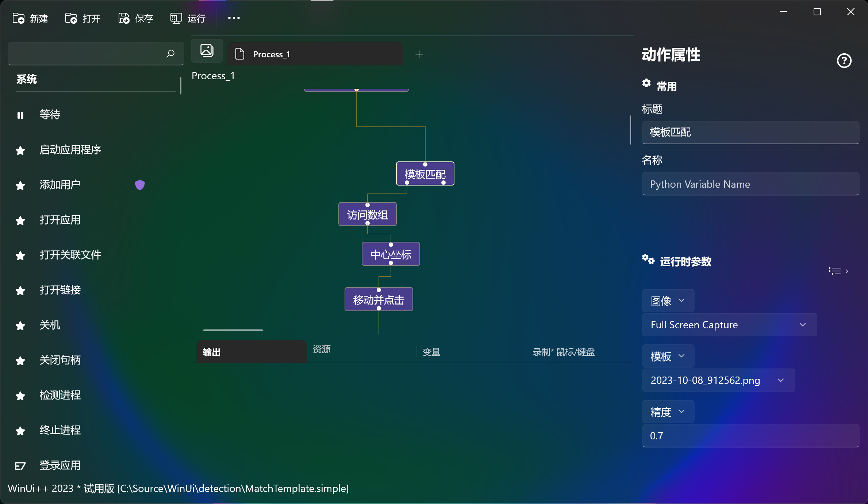Viewport: 868px width, 504px height.
Task: Expand the 精度 parameter type dropdown
Action: click(x=668, y=412)
